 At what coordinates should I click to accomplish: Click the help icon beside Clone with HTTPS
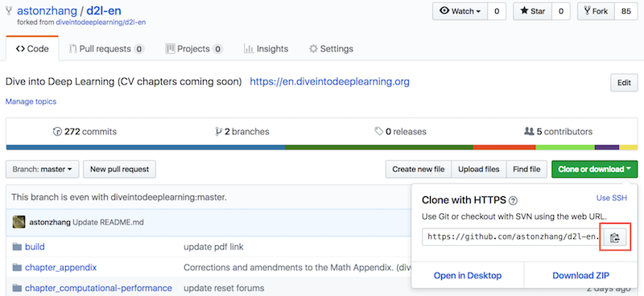pos(513,201)
